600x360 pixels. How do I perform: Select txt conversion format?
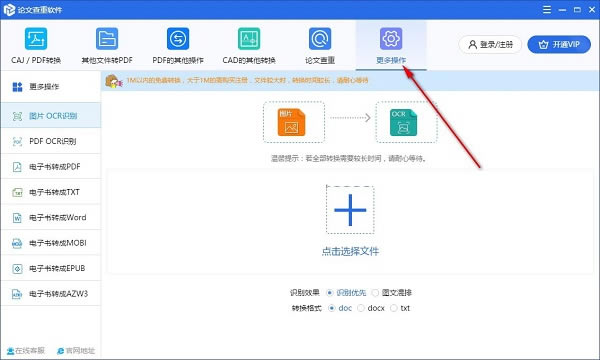pos(393,308)
